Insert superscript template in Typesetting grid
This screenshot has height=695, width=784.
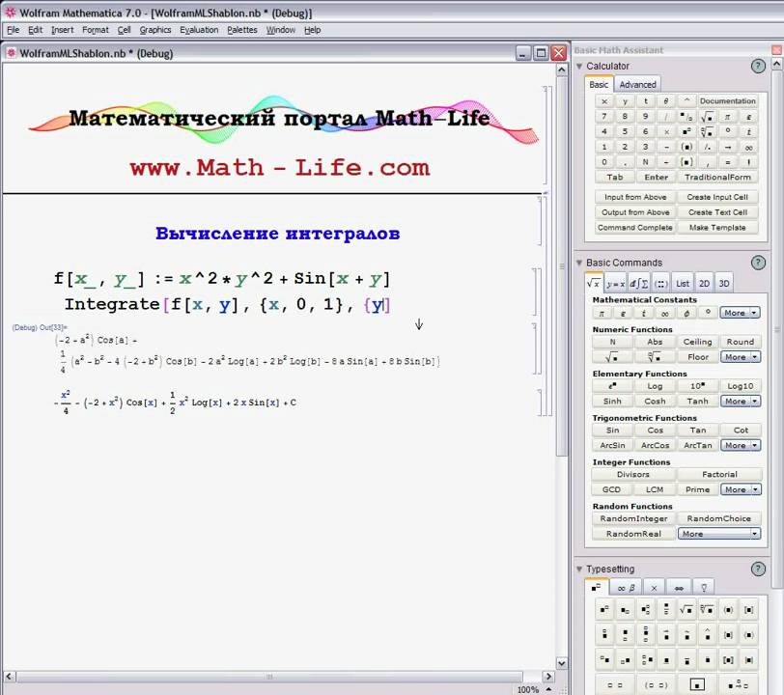pos(604,609)
